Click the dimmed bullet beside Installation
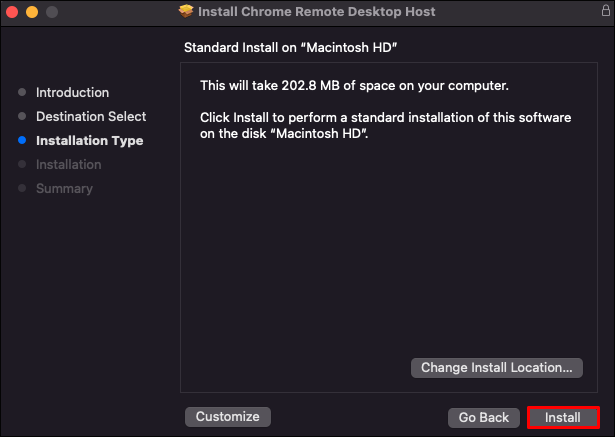 pos(22,165)
